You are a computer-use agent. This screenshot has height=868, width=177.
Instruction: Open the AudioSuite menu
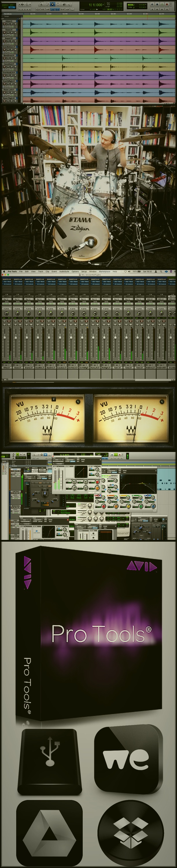[x=64, y=271]
